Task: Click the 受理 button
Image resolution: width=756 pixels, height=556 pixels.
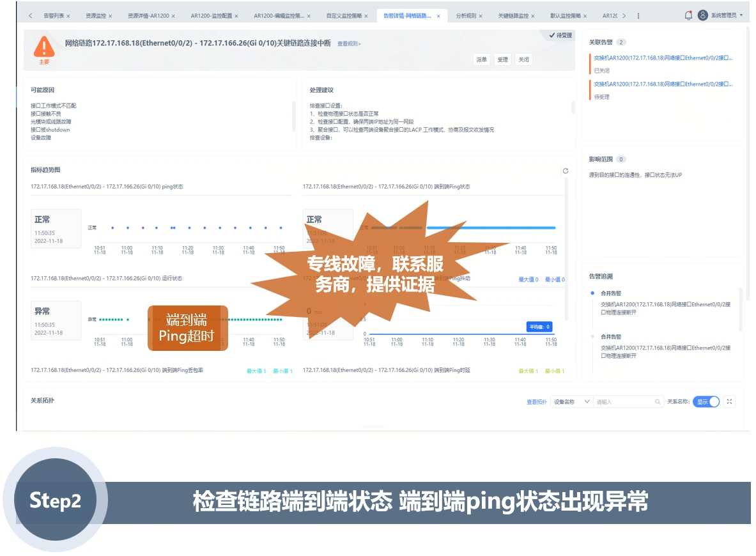Action: pos(503,59)
